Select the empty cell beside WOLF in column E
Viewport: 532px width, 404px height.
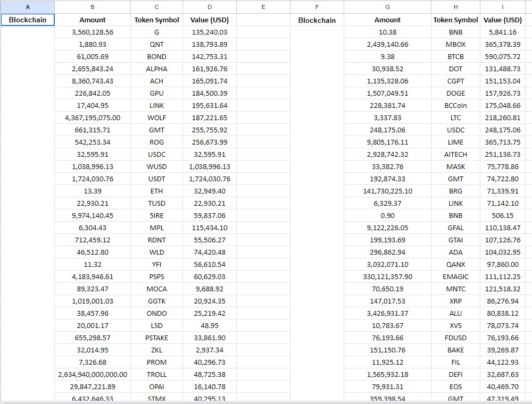tap(263, 117)
